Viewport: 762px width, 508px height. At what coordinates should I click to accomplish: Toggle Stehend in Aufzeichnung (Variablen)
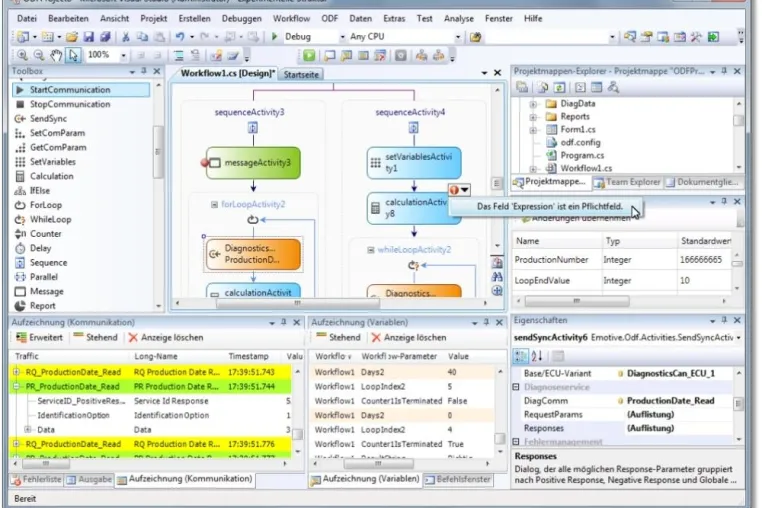[339, 337]
